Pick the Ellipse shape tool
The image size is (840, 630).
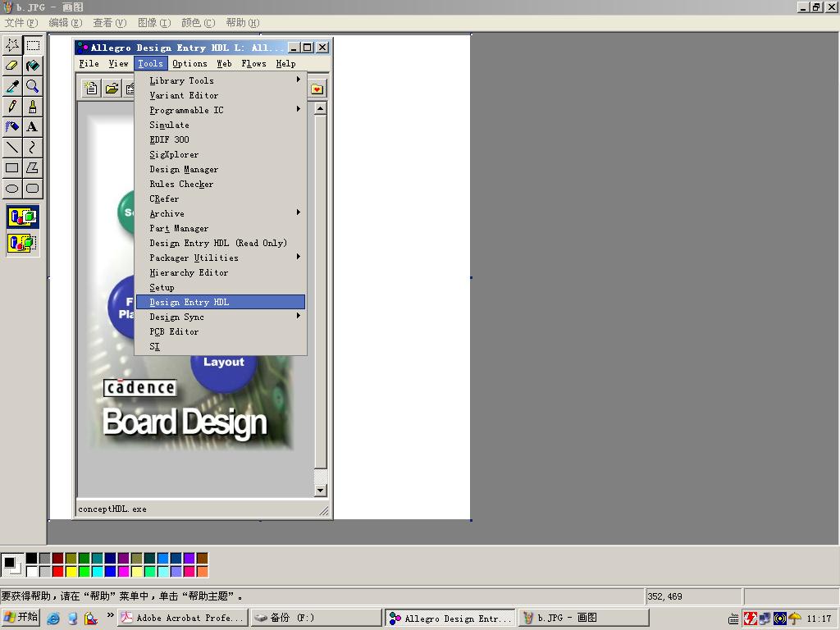(x=12, y=188)
